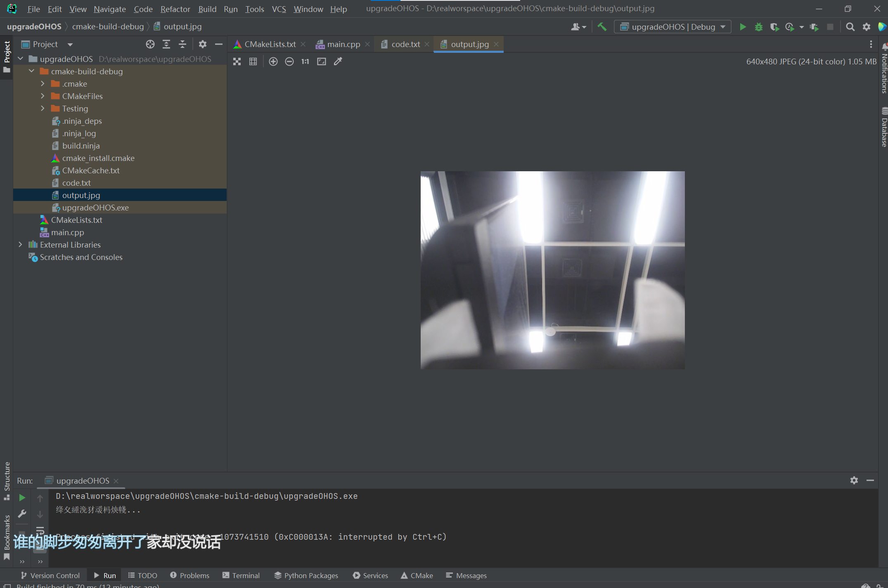Viewport: 888px width, 588px height.
Task: Toggle the Database side panel
Action: pos(884,127)
